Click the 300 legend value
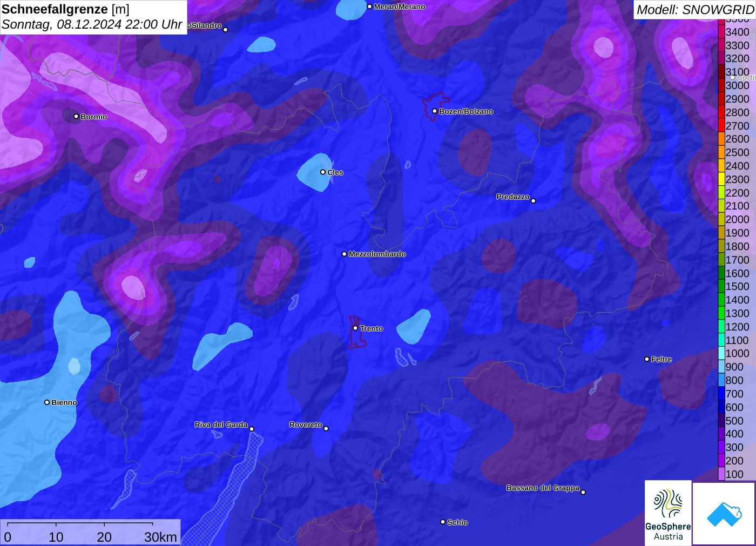Screen dimensions: 756x546 point(734,447)
